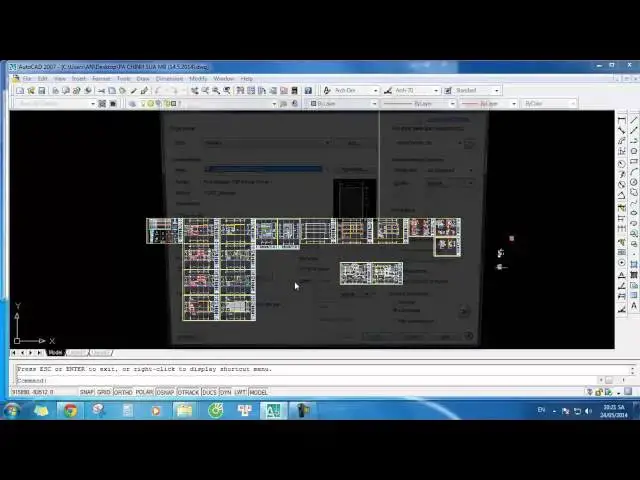
Task: Click MODEL button in status bar
Action: coord(258,392)
